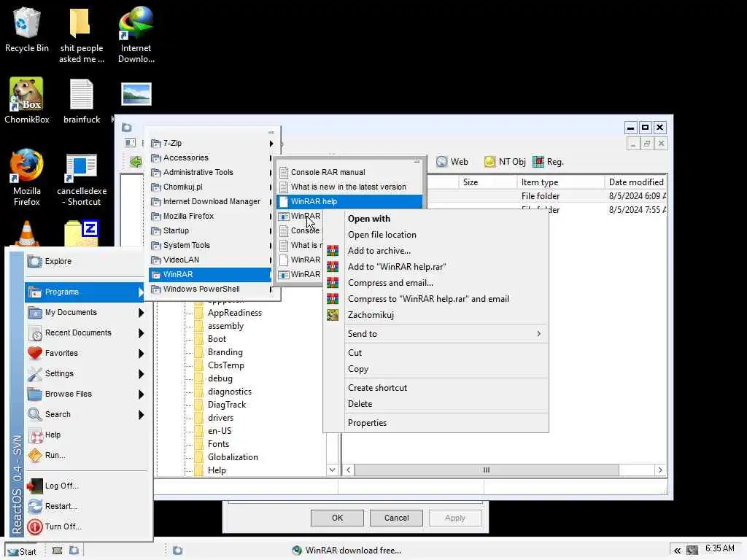Open 'What is new in the latest version'
Image resolution: width=747 pixels, height=560 pixels.
click(349, 187)
